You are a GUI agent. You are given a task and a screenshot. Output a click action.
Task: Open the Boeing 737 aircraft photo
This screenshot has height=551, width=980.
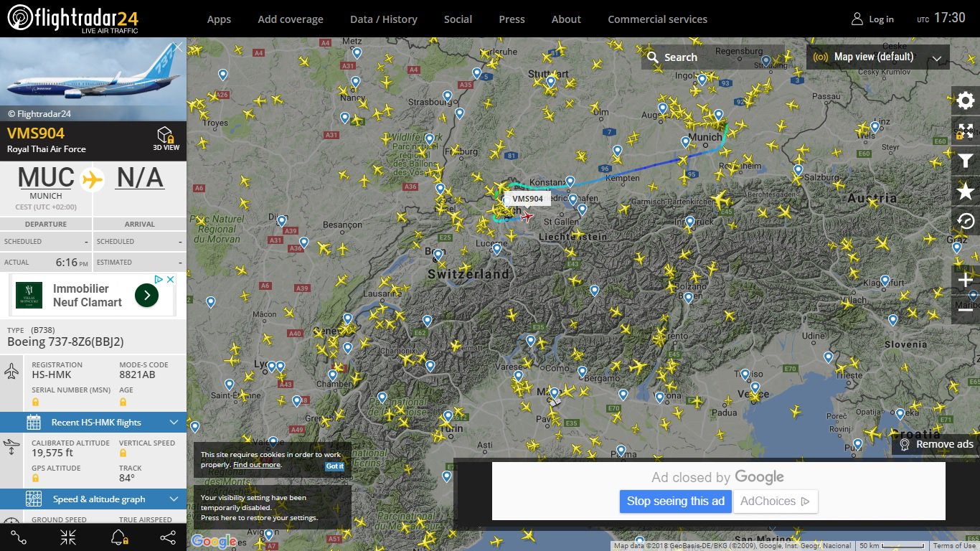93,79
